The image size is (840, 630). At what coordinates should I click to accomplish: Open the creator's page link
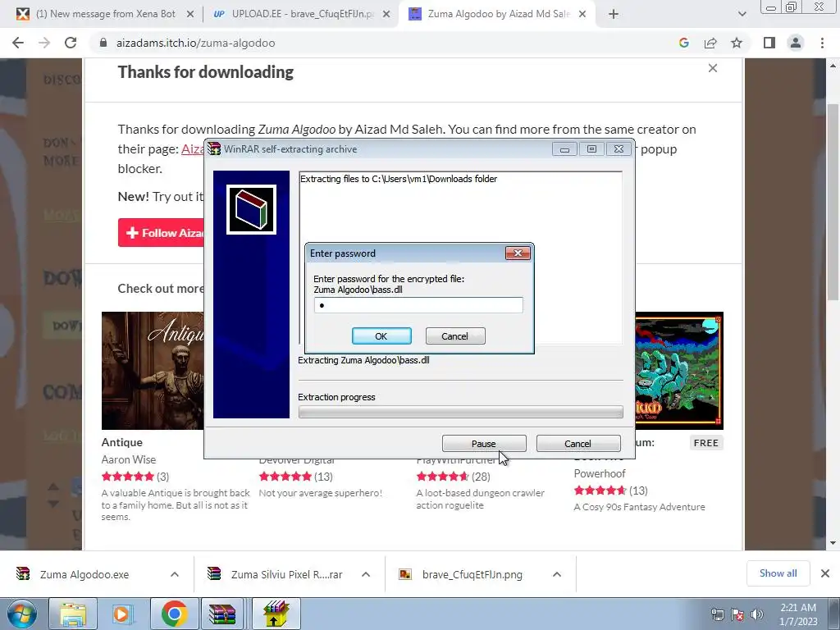point(193,149)
